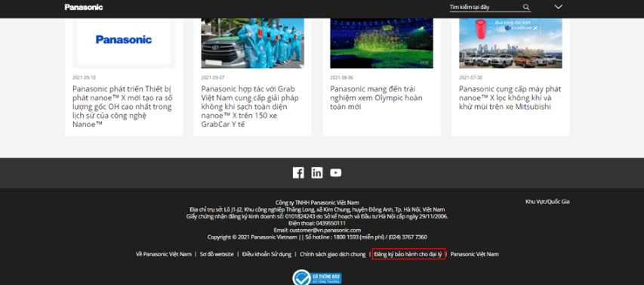Image resolution: width=644 pixels, height=285 pixels.
Task: Open the LinkedIn social icon
Action: 316,172
